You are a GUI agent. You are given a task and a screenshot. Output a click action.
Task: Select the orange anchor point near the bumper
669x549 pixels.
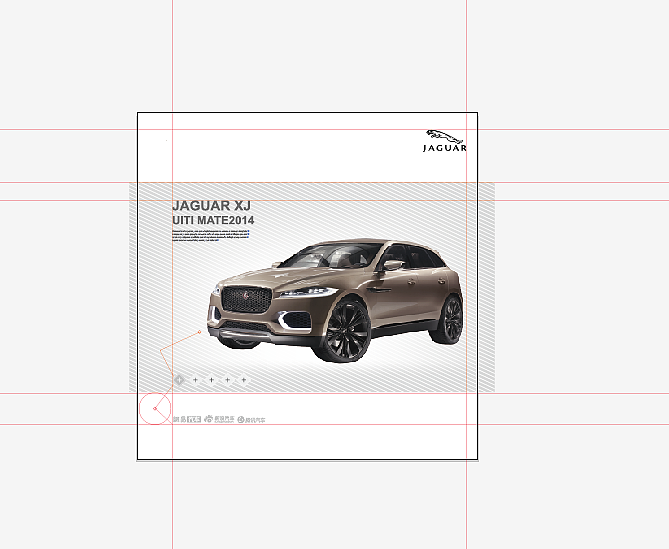click(x=200, y=332)
